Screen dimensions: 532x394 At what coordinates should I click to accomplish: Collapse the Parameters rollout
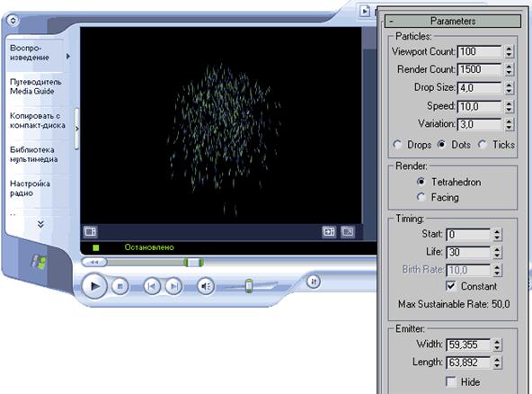click(453, 21)
